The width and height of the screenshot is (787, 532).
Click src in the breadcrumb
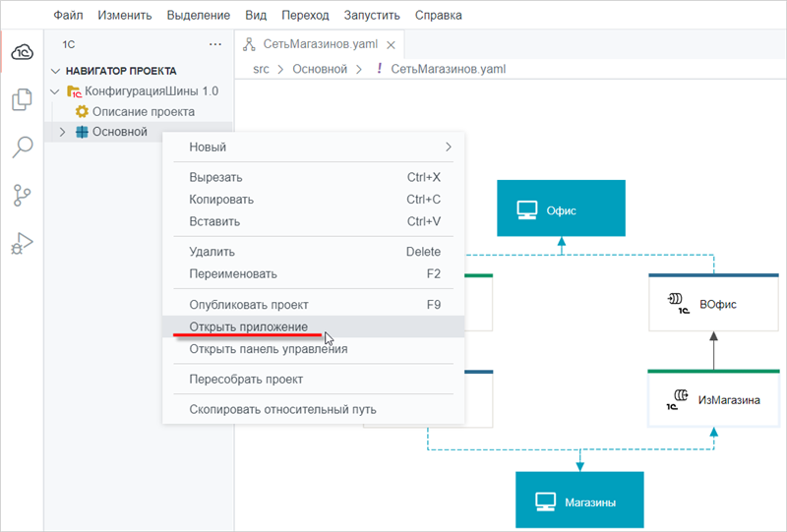coord(261,69)
